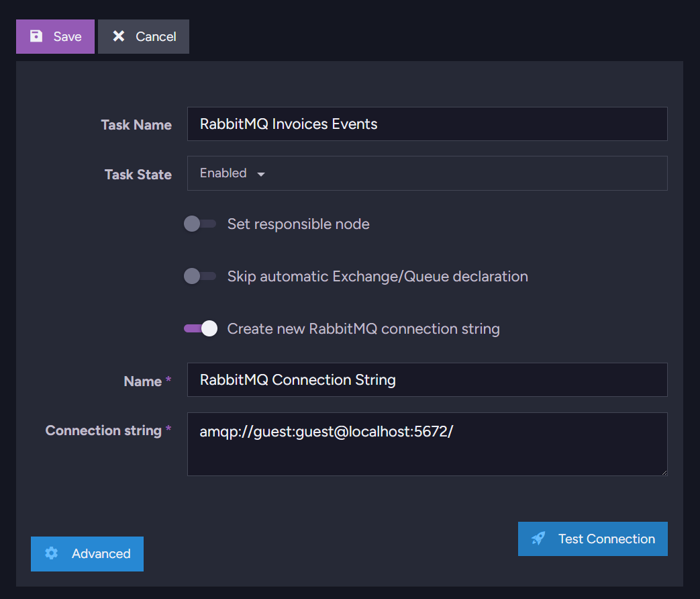Click the gear icon on Advanced
Screen dimensions: 700x599
[x=52, y=553]
